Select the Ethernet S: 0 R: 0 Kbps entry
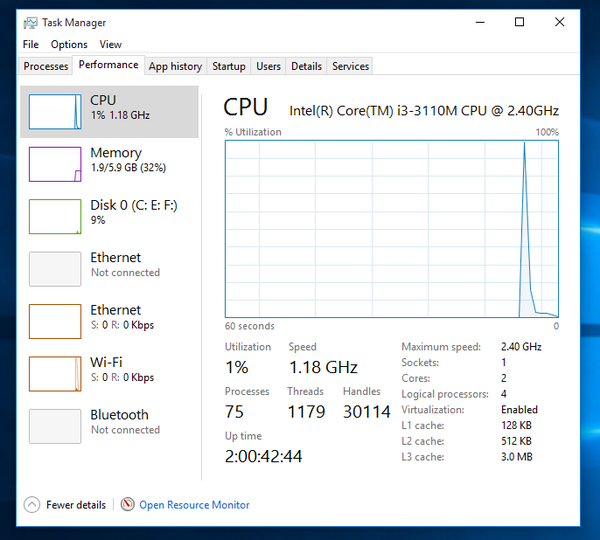This screenshot has width=600, height=540. coord(109,321)
